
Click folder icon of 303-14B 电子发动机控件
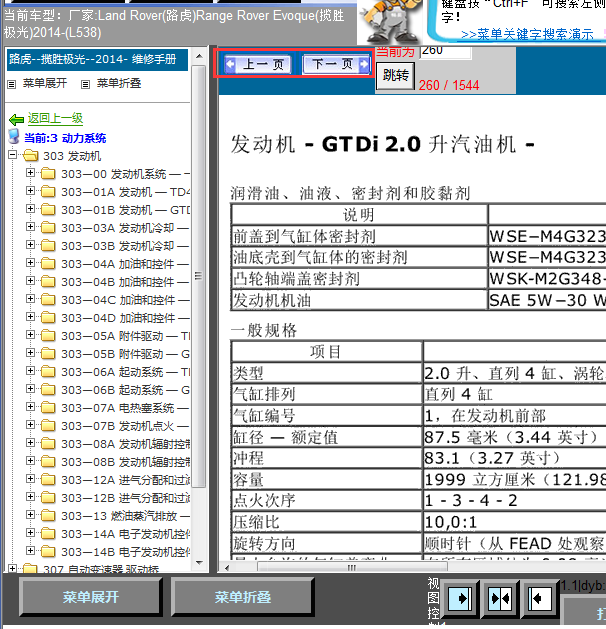[x=48, y=552]
